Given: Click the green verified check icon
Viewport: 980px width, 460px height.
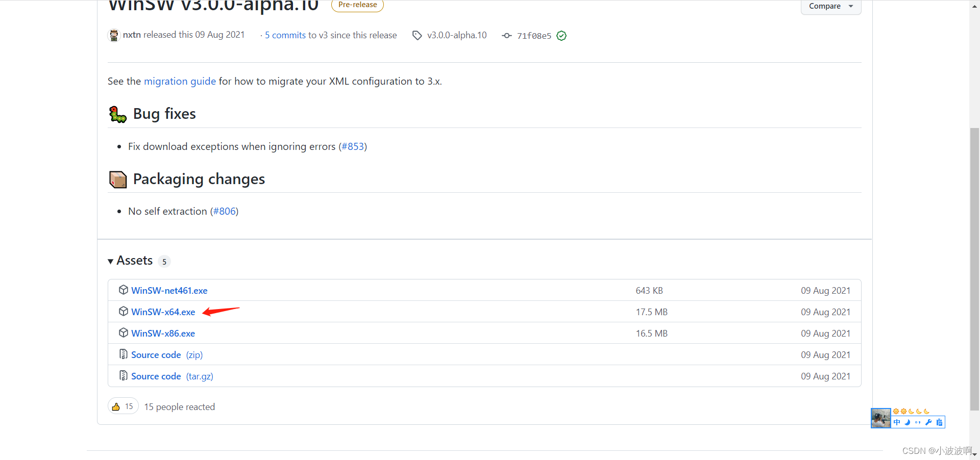Looking at the screenshot, I should coord(561,36).
